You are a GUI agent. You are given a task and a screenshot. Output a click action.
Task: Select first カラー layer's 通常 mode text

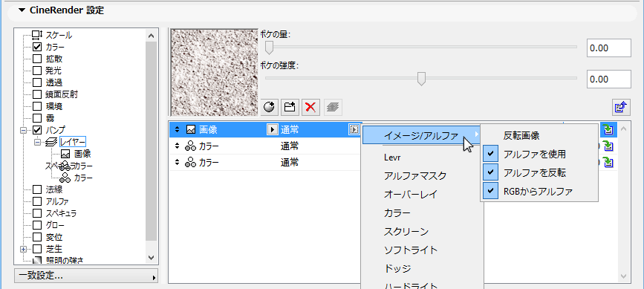coord(290,146)
